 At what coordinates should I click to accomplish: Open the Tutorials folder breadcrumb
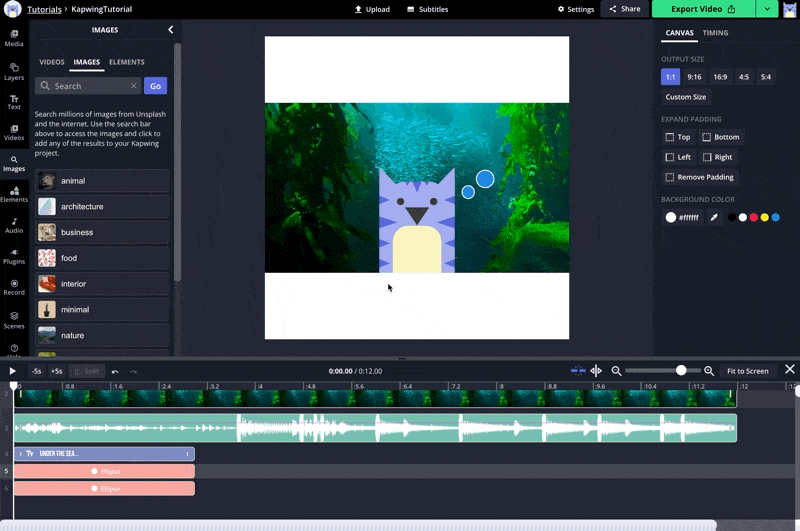coord(45,9)
